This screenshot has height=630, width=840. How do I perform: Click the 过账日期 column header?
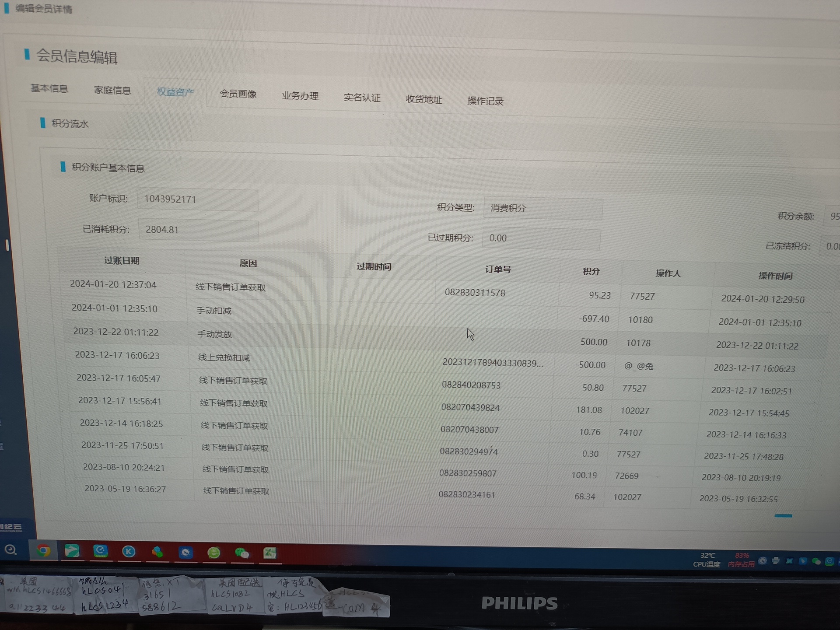click(x=122, y=261)
